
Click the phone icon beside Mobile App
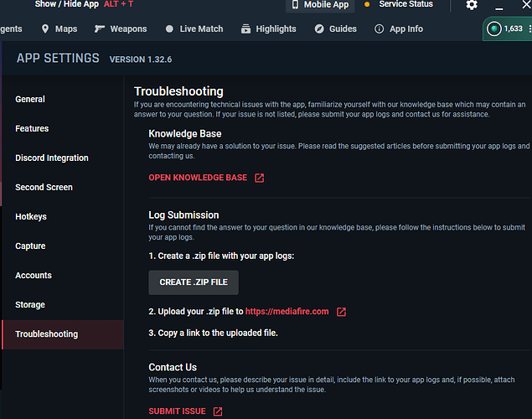(295, 4)
